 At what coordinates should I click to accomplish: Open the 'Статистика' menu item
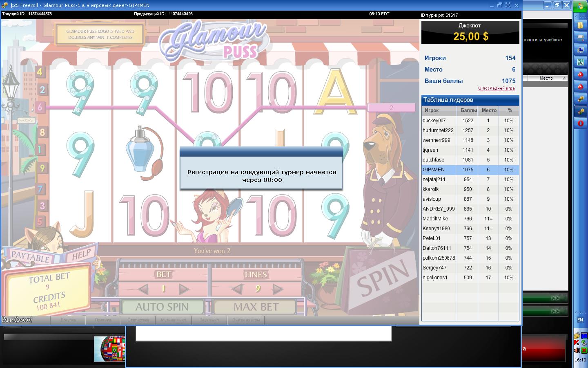(138, 320)
